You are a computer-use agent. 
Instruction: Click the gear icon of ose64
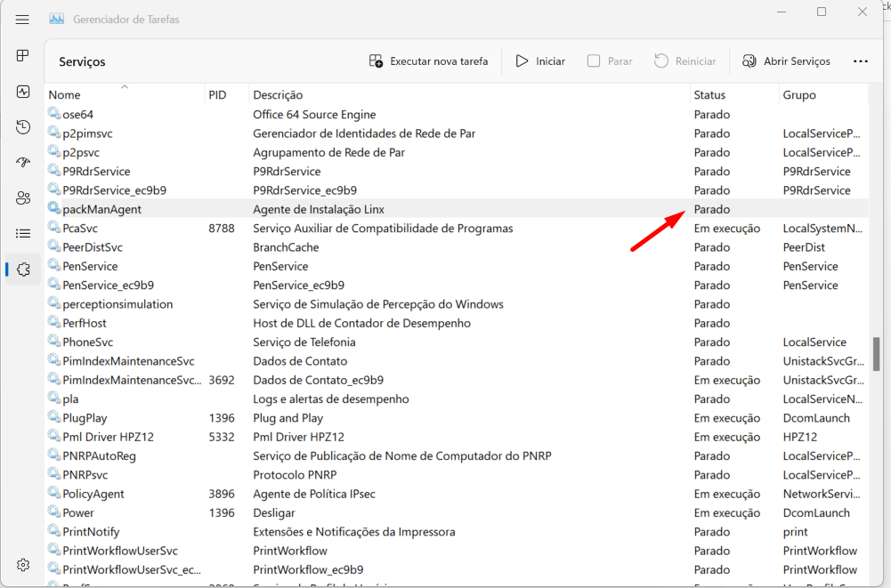pos(54,113)
